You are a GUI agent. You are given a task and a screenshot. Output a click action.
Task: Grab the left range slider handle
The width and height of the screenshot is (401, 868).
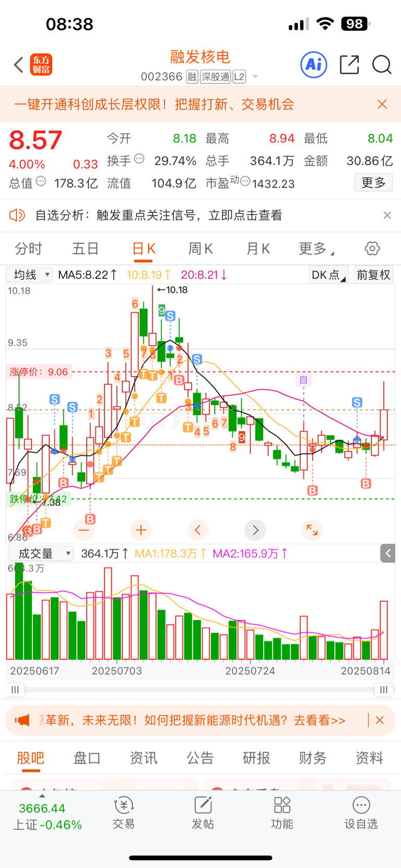click(x=15, y=690)
